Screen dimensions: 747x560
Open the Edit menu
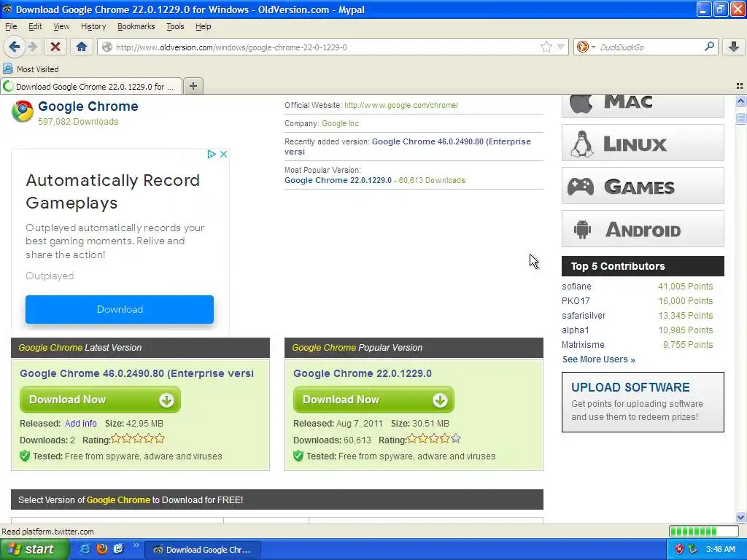pos(35,27)
